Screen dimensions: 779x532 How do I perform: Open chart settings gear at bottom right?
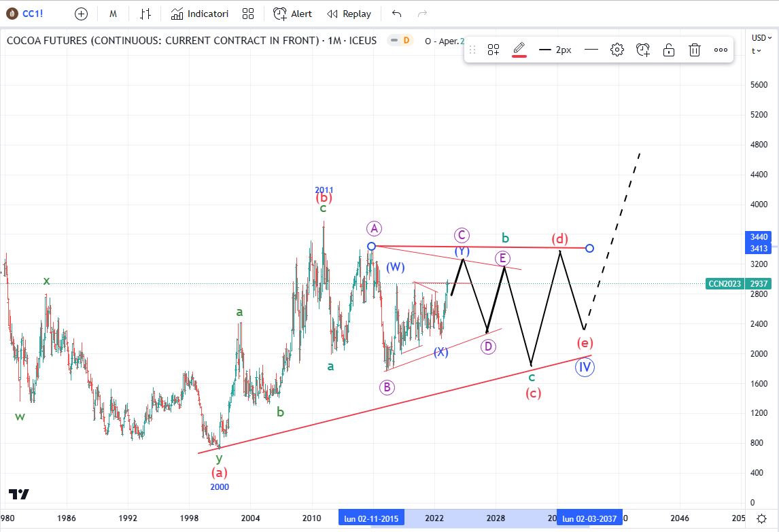click(x=761, y=518)
